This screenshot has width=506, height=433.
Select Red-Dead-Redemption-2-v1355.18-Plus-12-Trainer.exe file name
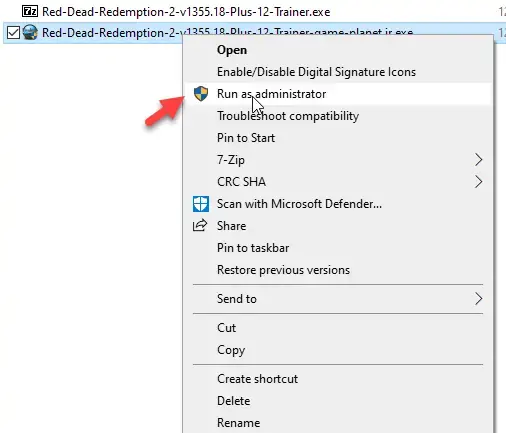pos(186,12)
